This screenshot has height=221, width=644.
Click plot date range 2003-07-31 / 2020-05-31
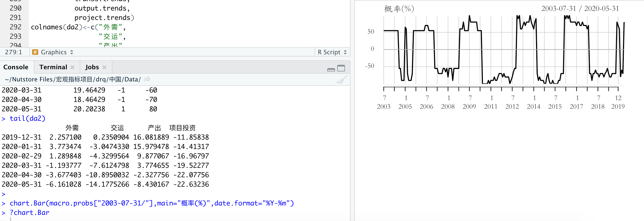coord(580,9)
